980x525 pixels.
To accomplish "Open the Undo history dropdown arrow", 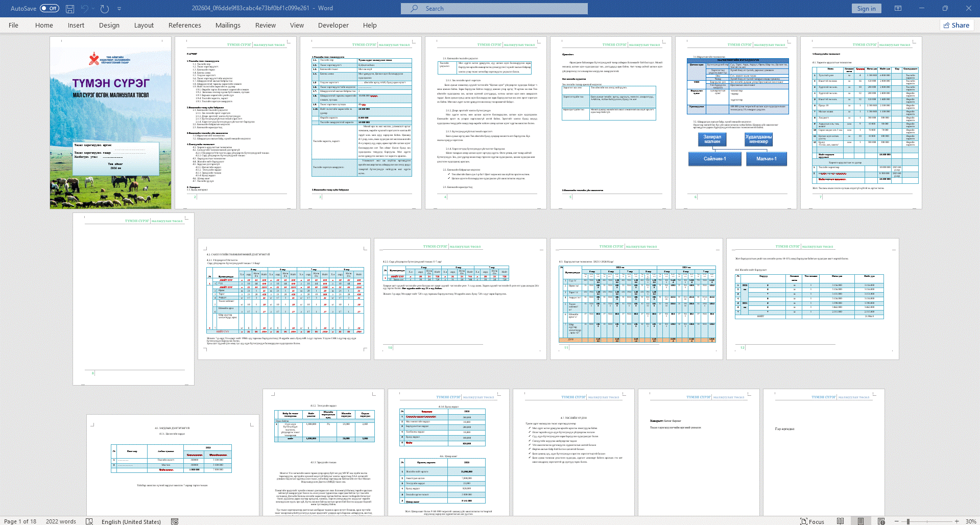I will (x=94, y=9).
